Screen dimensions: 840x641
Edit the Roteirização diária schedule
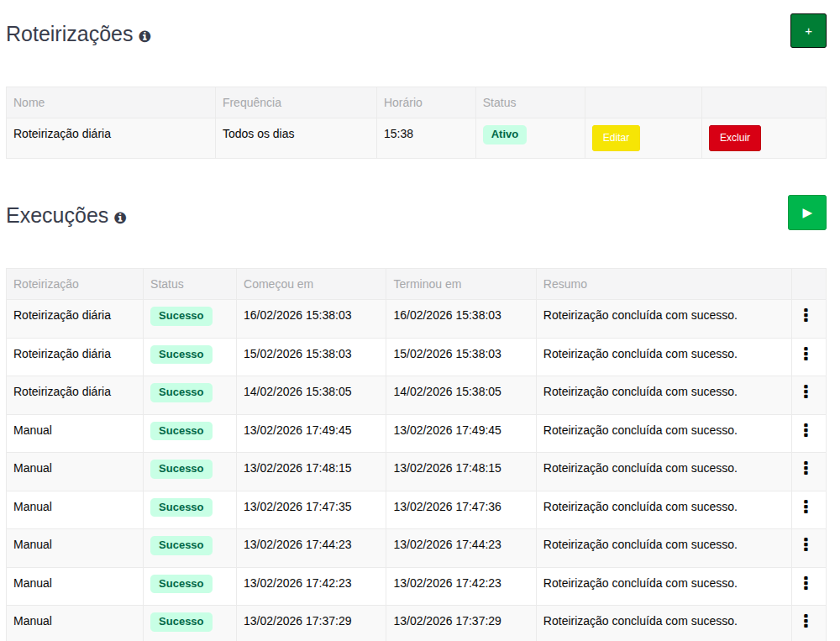coord(616,138)
